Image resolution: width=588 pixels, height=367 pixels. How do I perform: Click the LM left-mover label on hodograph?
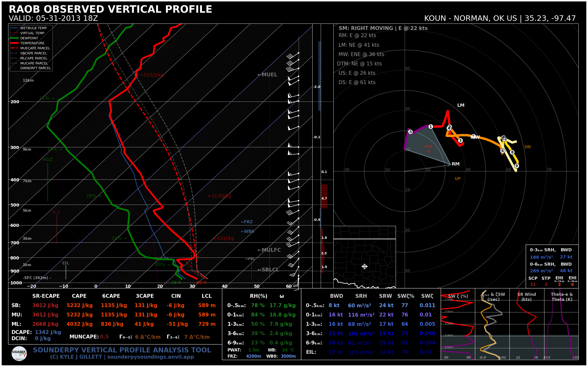click(x=461, y=105)
